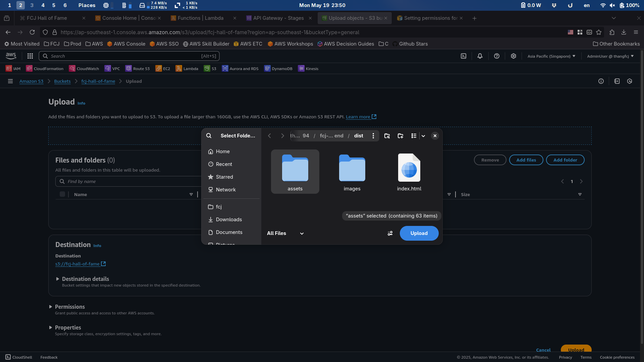Open the console settings gear

(514, 56)
